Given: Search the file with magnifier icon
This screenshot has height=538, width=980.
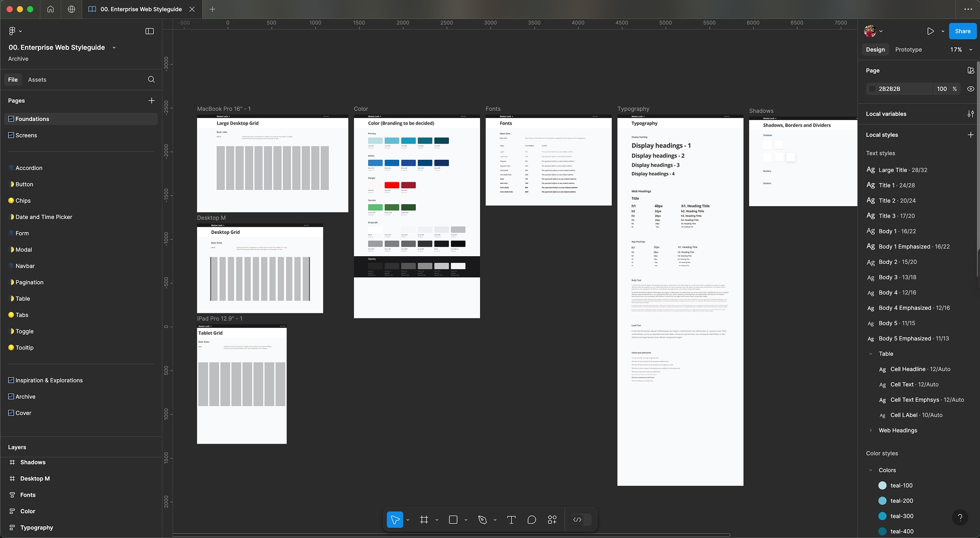Looking at the screenshot, I should click(x=151, y=80).
